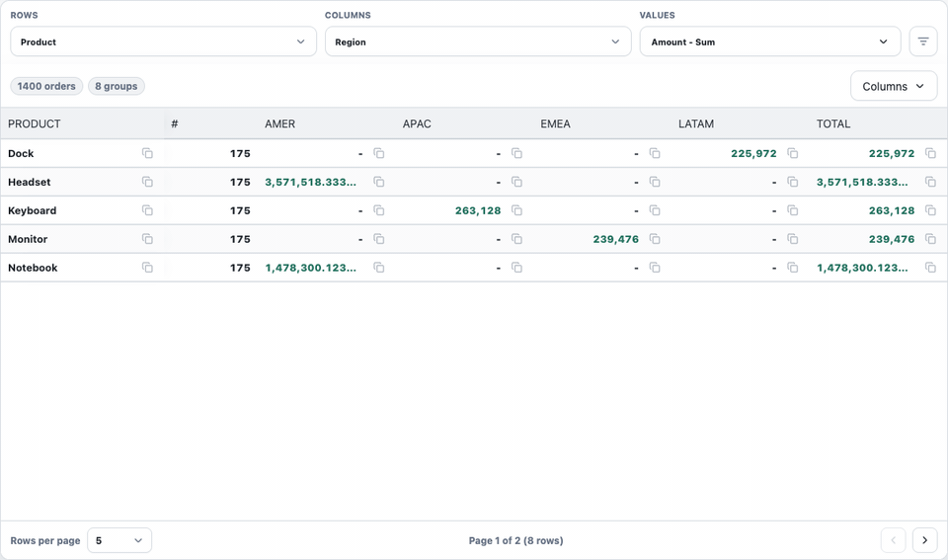
Task: Copy Notebook LATAM cell value
Action: [x=793, y=268]
